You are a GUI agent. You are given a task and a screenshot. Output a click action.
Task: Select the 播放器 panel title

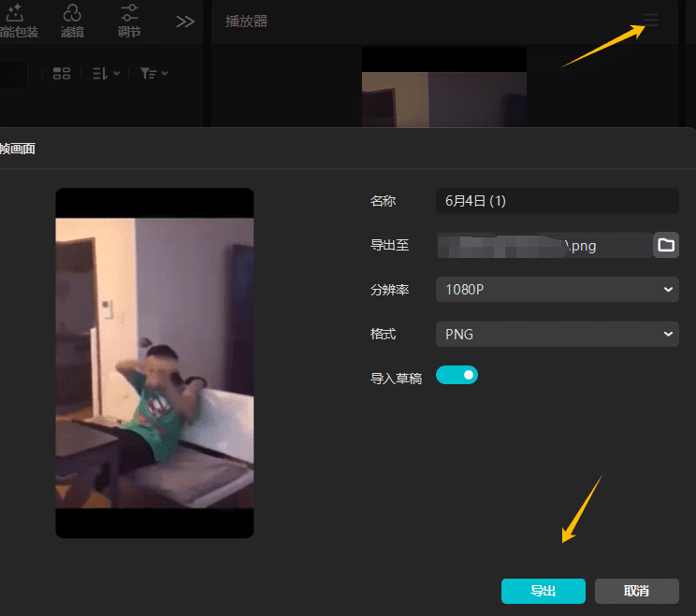click(x=246, y=21)
